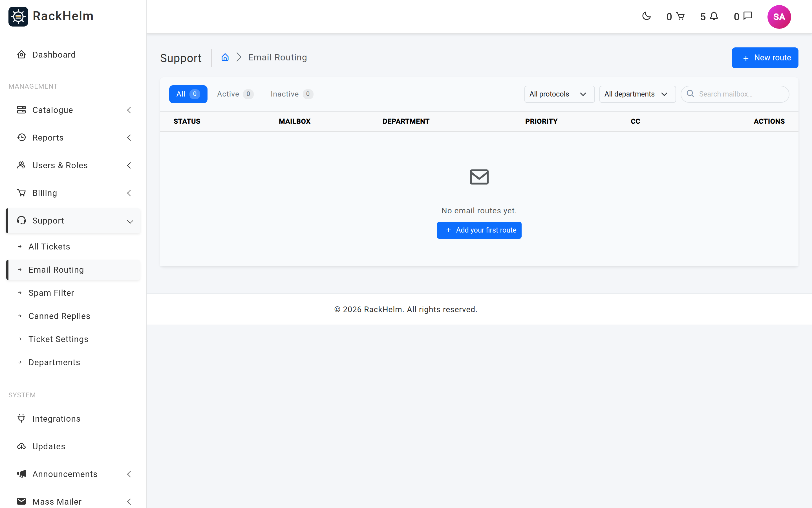Toggle dark mode moon icon
This screenshot has width=812, height=508.
646,16
